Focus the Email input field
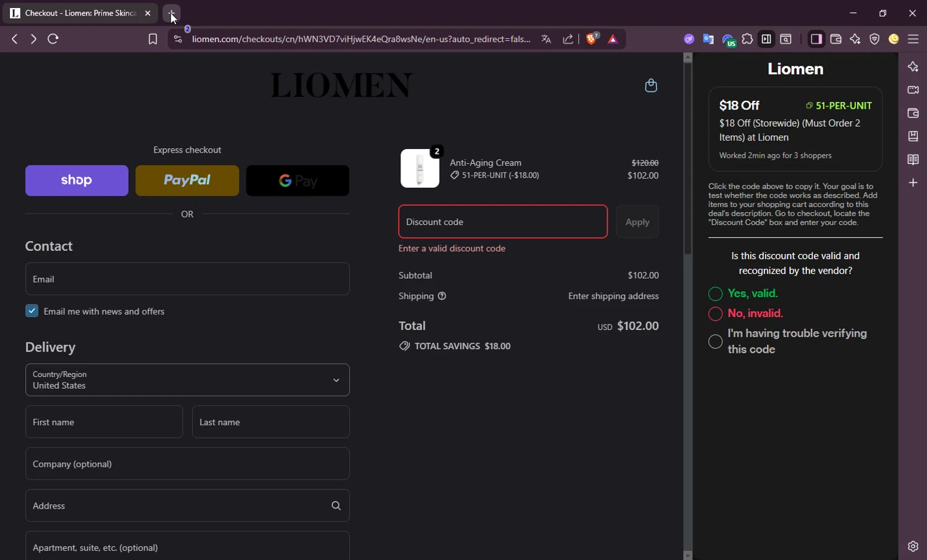 tap(187, 279)
